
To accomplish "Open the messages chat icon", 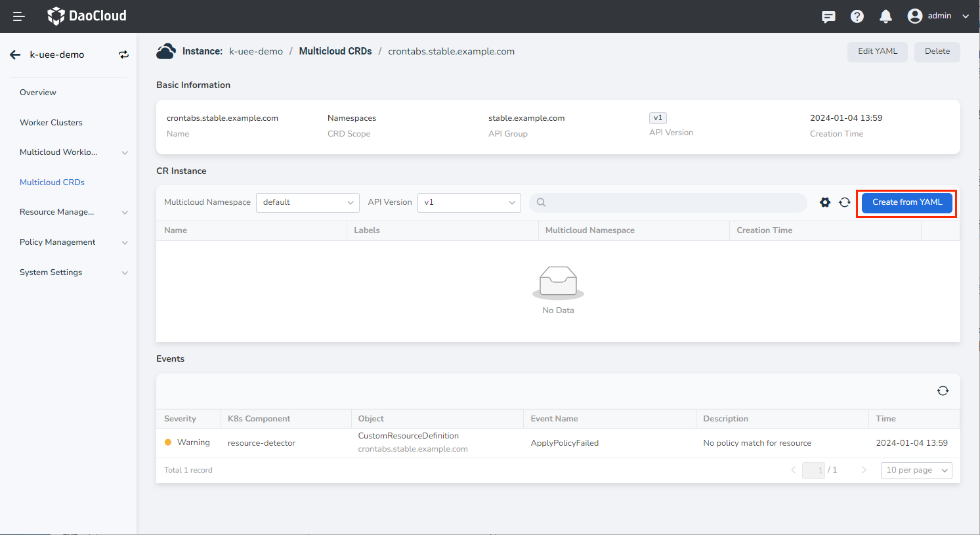I will 828,16.
